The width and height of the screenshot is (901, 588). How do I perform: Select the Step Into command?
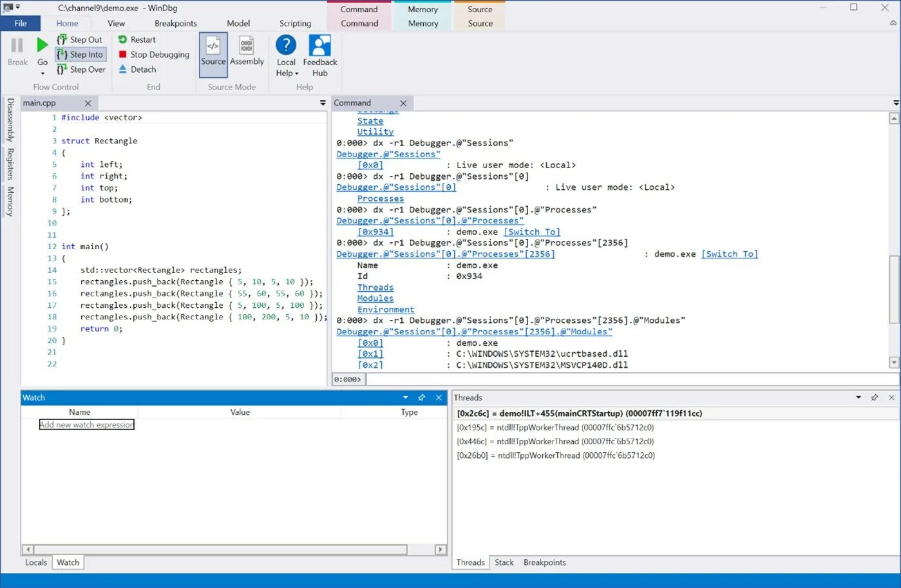click(x=80, y=54)
